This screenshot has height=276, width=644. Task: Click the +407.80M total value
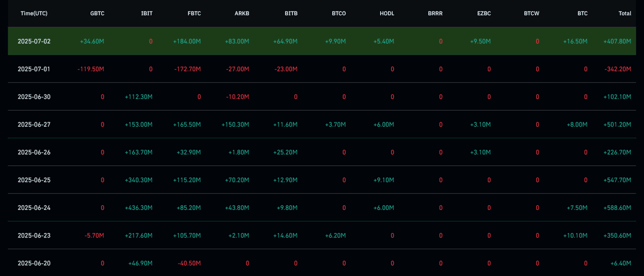coord(617,41)
